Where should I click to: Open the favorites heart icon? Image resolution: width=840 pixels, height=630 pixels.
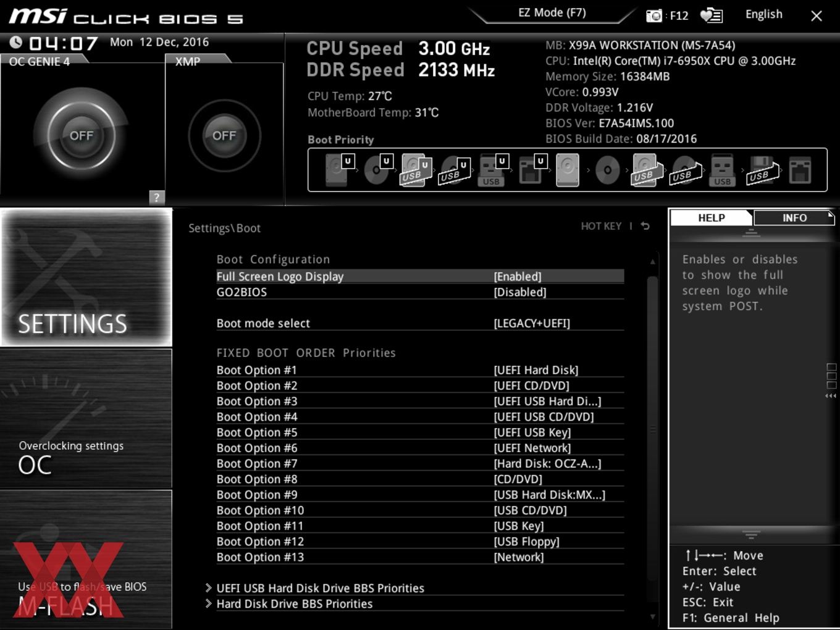pos(711,15)
